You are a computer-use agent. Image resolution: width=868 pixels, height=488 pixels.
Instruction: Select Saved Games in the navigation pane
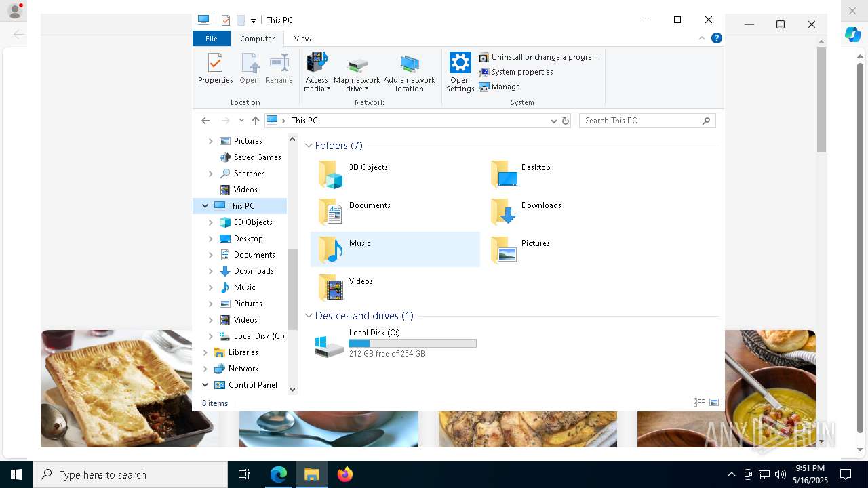point(250,157)
